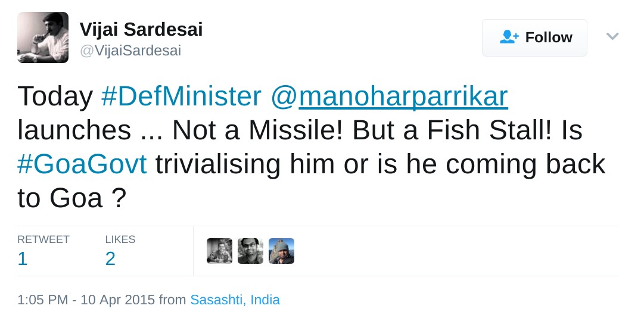Screen dimensions: 644x318
Task: Click the RETWEET label
Action: click(43, 239)
